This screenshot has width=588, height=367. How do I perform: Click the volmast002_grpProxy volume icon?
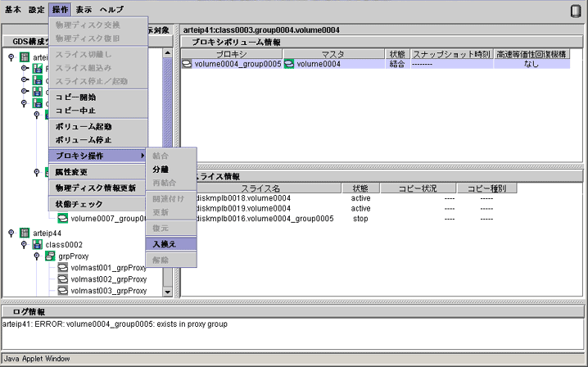(x=63, y=279)
